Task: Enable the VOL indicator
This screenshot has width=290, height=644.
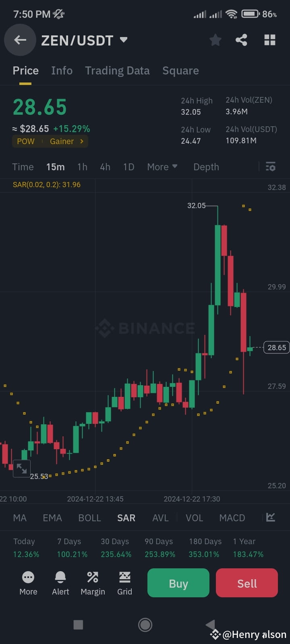Action: click(x=194, y=518)
